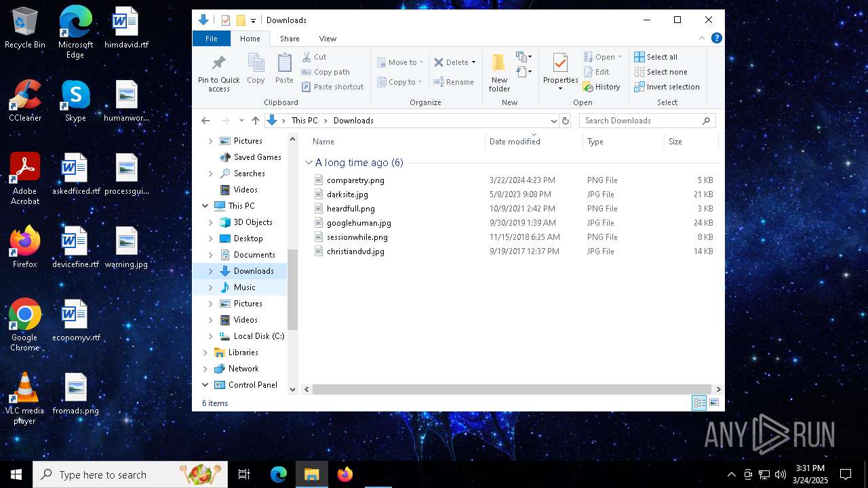Viewport: 868px width, 488px height.
Task: Open the notification center
Action: (846, 474)
